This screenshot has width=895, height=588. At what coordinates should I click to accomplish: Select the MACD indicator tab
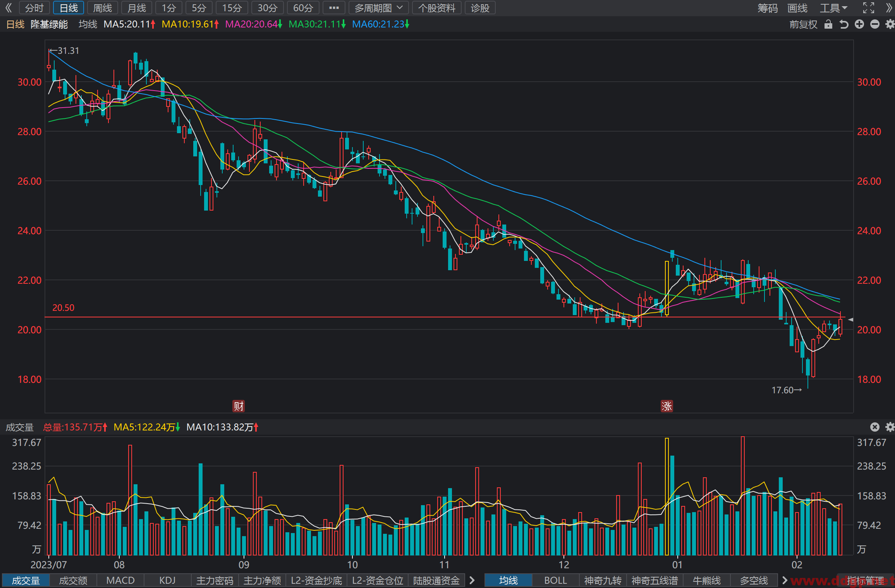coord(120,580)
